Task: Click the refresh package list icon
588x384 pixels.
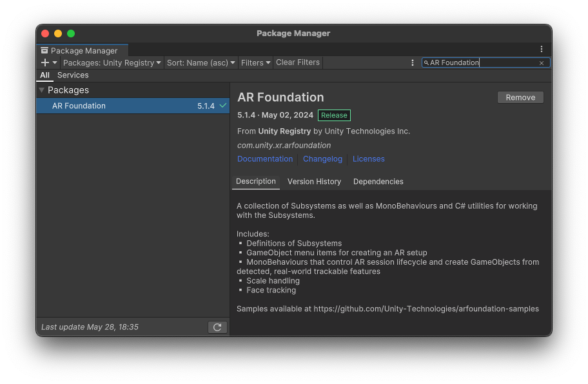Action: click(x=217, y=327)
